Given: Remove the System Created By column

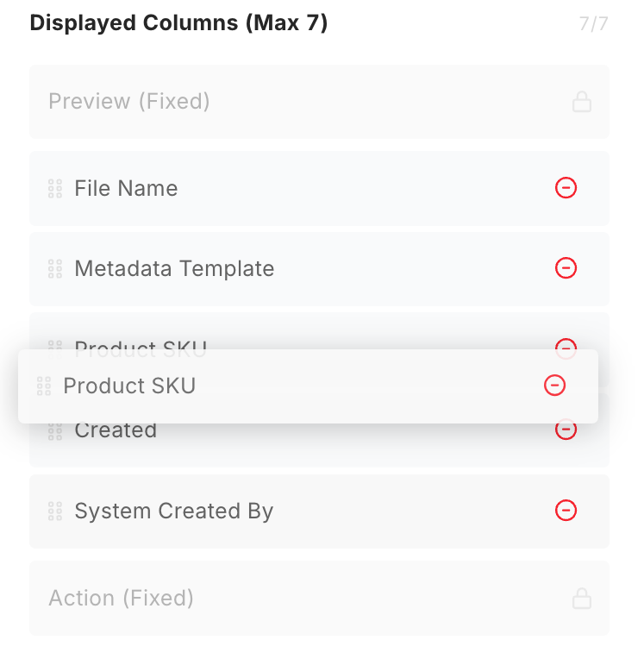Looking at the screenshot, I should [x=566, y=511].
